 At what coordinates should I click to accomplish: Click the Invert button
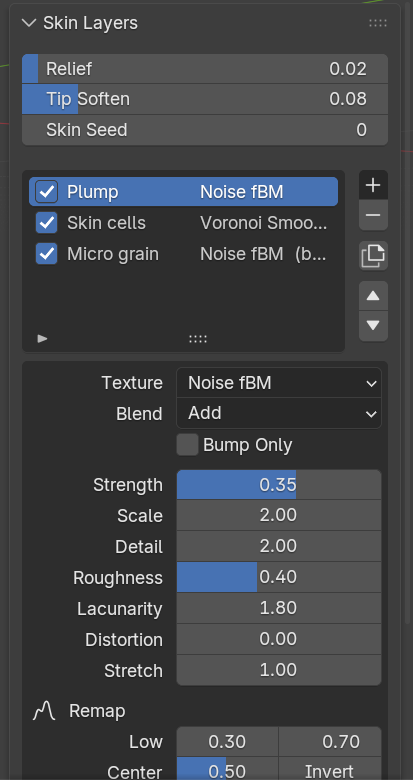coord(330,770)
